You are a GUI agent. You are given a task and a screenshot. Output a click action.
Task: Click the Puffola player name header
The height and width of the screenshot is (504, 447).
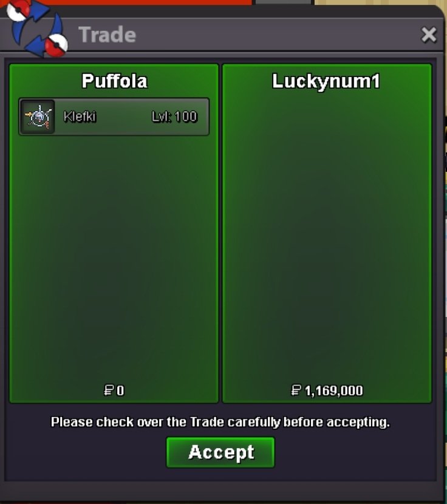[115, 81]
